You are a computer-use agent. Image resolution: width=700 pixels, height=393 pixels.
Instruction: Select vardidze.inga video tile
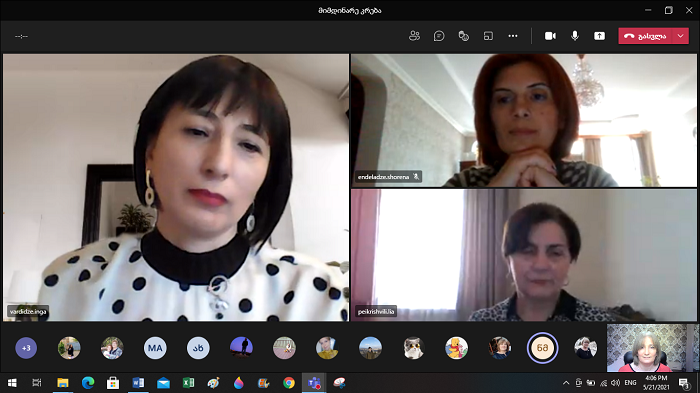(176, 188)
